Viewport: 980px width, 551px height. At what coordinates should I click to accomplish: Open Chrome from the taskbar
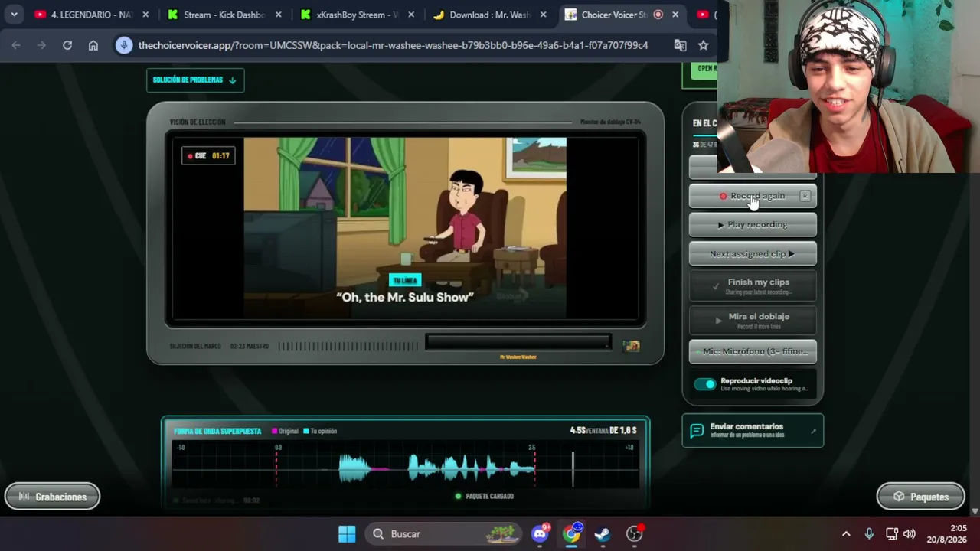pos(572,533)
